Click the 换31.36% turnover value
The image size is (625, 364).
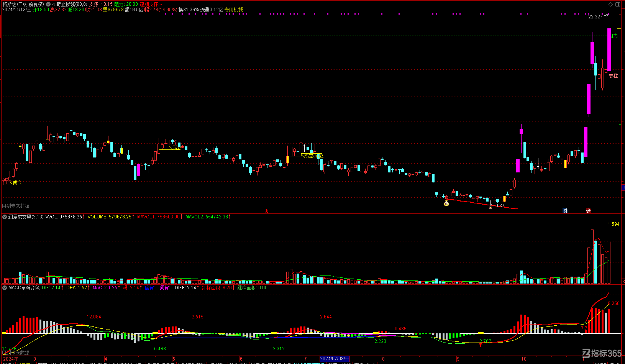tap(189, 10)
